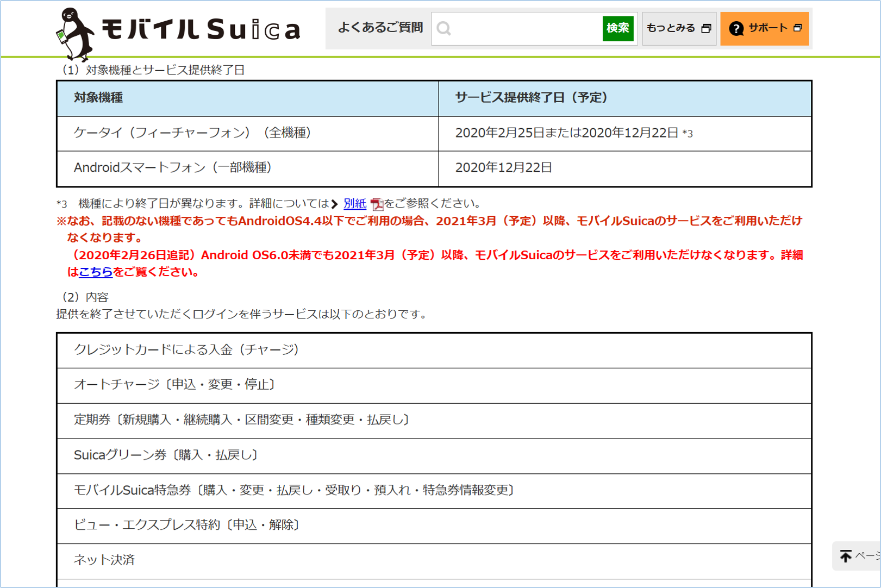Image resolution: width=881 pixels, height=588 pixels.
Task: Follow the こちら link in red notice
Action: pos(96,272)
